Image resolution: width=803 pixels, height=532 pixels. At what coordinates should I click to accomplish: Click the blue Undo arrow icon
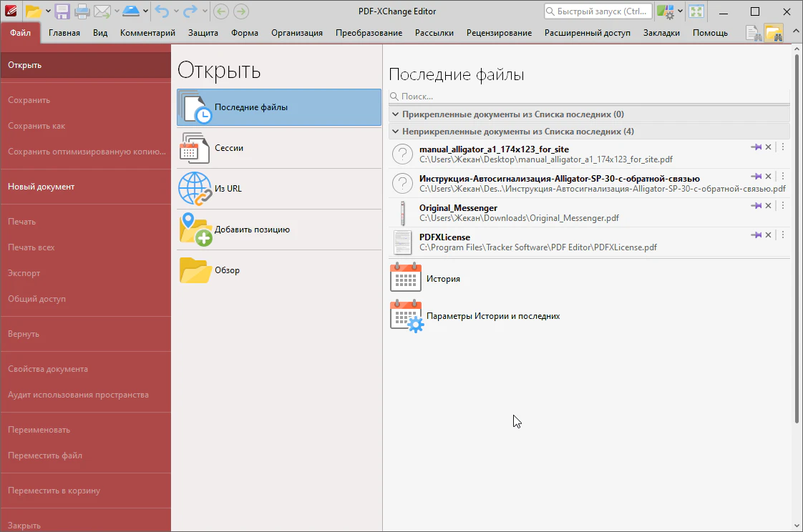tap(162, 11)
